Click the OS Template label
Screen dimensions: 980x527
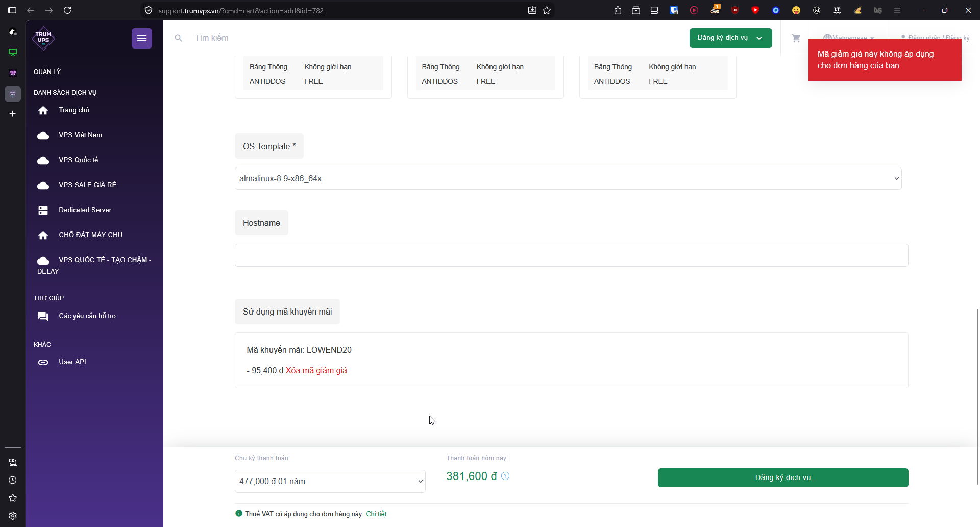point(269,147)
